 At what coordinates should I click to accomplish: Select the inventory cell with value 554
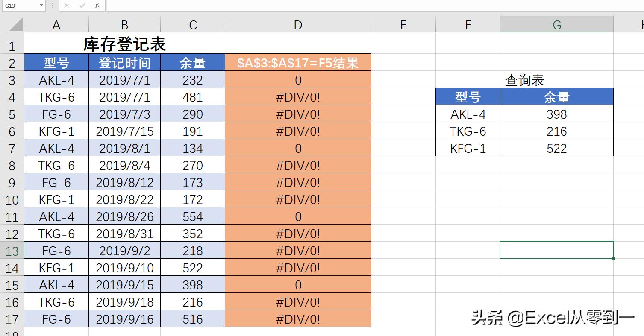point(192,217)
